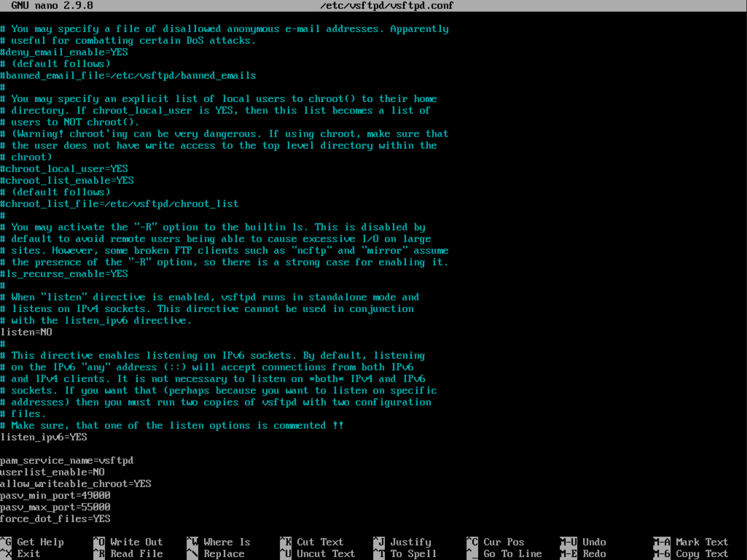Click the #deny_email_enable=YES line
The height and width of the screenshot is (560, 747).
64,52
